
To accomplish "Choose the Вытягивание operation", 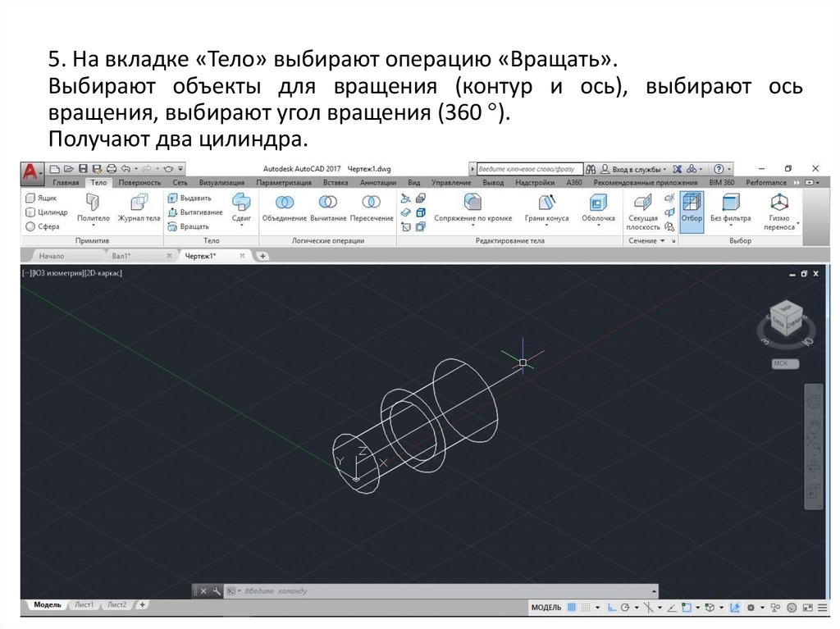I will pos(195,212).
